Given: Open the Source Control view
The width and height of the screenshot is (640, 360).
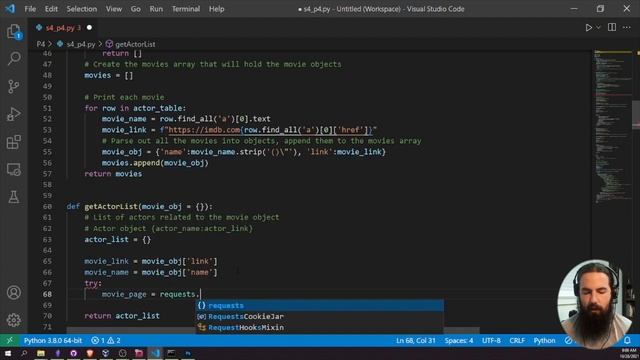Looking at the screenshot, I should 14,87.
